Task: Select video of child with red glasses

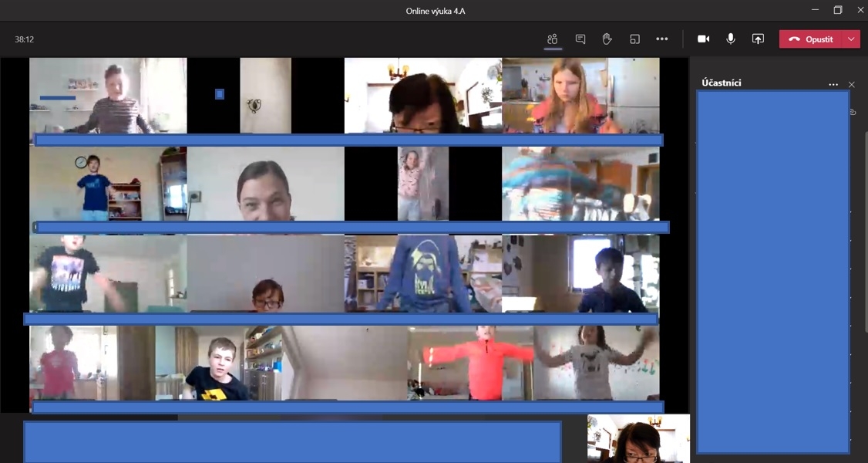Action: pos(266,274)
